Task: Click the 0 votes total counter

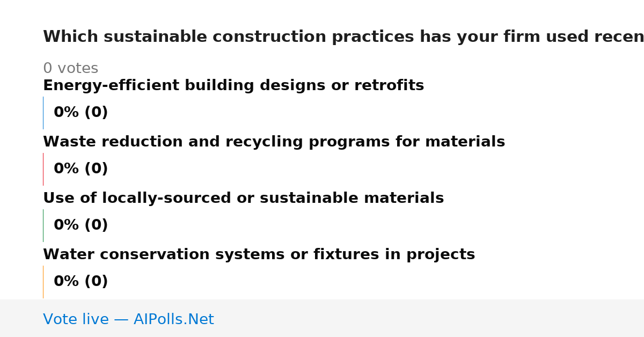Action: click(70, 69)
